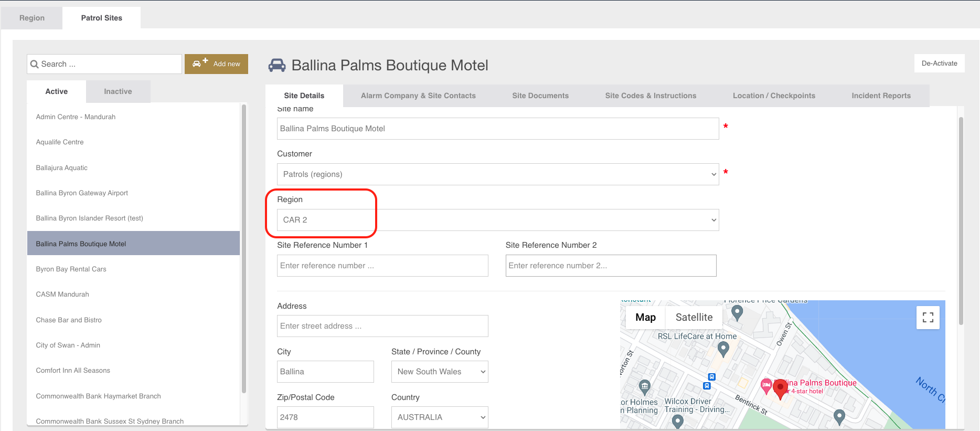The height and width of the screenshot is (431, 980).
Task: Select City of Swan - Admin site
Action: (133, 345)
